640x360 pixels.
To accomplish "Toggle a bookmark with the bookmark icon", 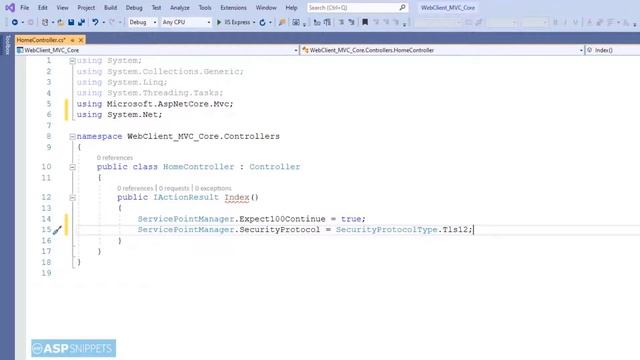I will tap(365, 22).
